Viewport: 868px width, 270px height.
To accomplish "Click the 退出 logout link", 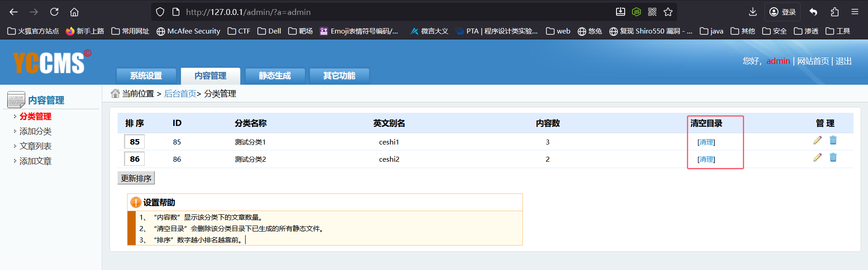I will 843,61.
